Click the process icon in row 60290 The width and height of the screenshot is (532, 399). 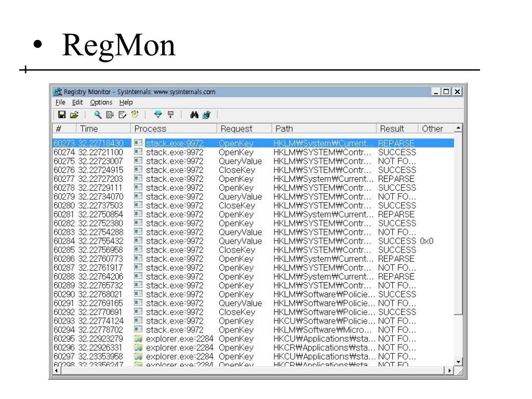click(138, 294)
